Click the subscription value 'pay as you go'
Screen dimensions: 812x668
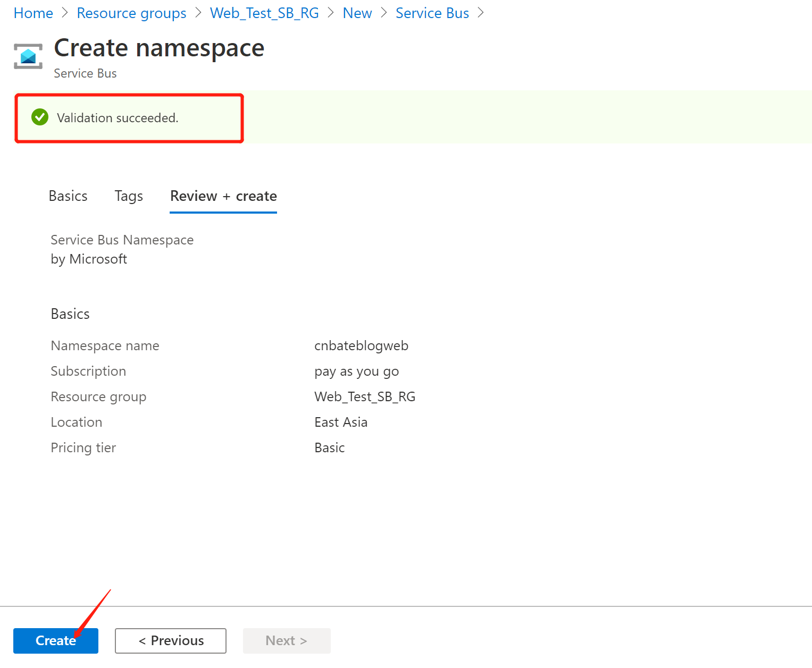click(357, 371)
